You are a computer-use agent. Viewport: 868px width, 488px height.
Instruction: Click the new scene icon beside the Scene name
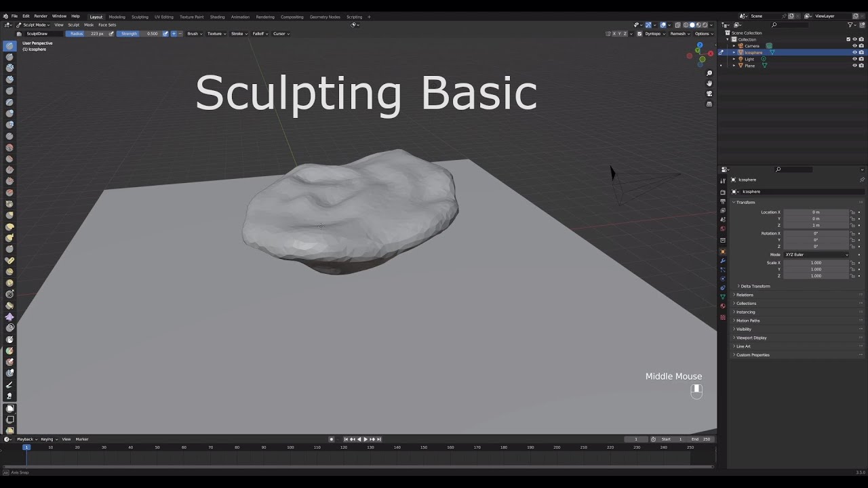click(791, 16)
